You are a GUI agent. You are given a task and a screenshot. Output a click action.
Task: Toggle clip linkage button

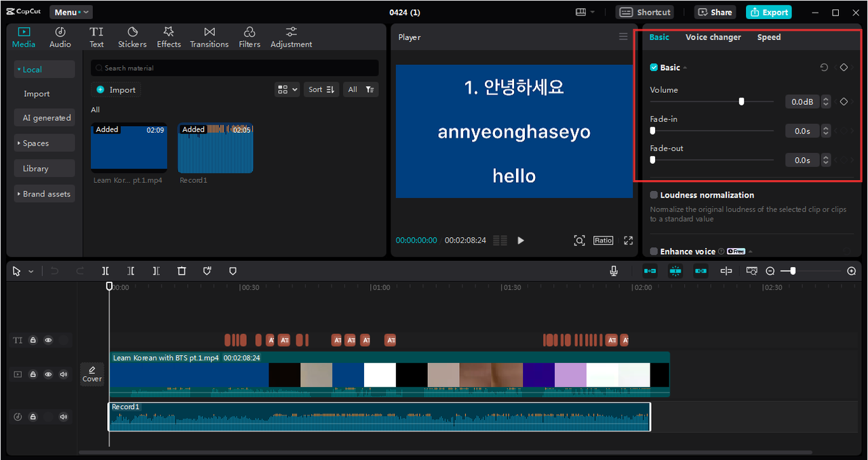coord(701,271)
